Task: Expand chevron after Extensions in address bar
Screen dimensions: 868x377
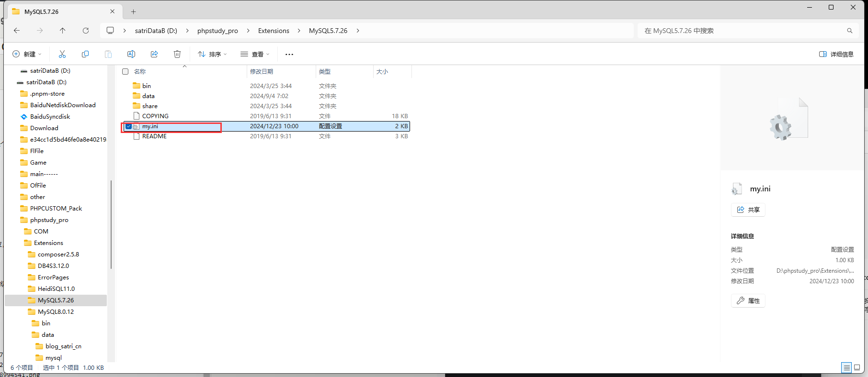Action: [299, 31]
